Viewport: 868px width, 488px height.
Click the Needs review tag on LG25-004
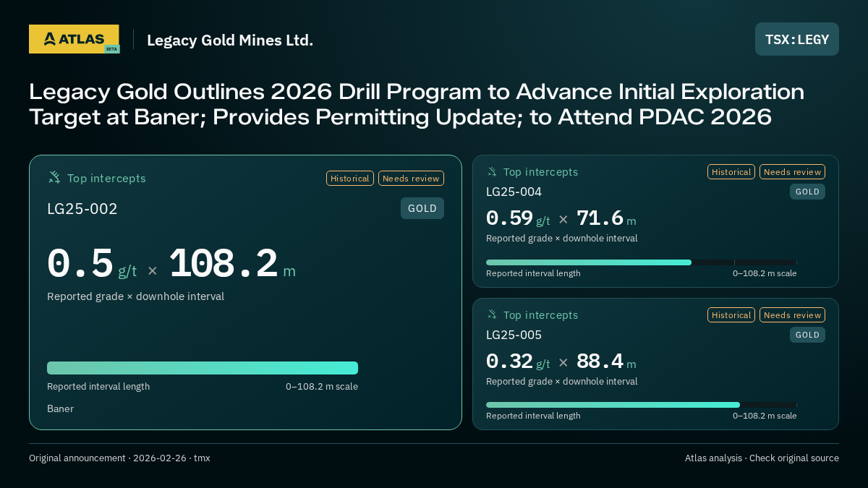(x=792, y=172)
